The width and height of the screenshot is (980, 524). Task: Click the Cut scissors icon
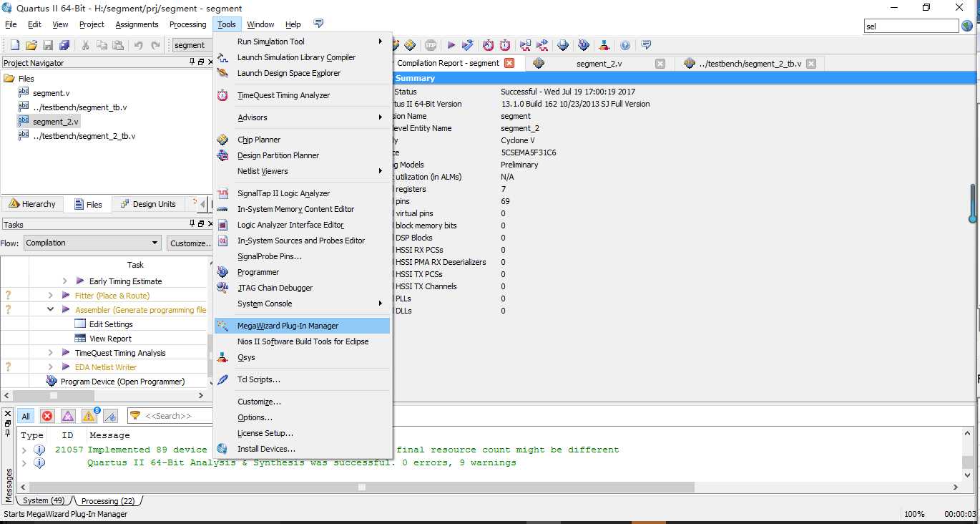tap(86, 45)
